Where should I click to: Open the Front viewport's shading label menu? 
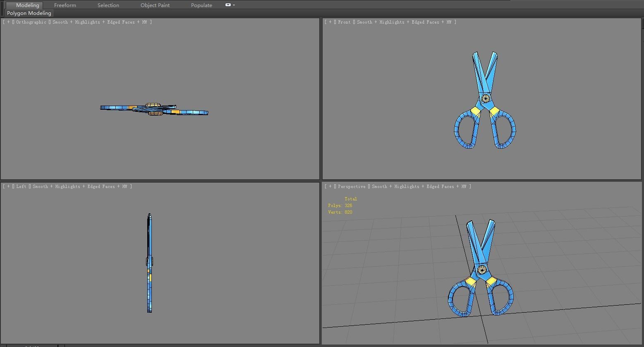(x=404, y=22)
